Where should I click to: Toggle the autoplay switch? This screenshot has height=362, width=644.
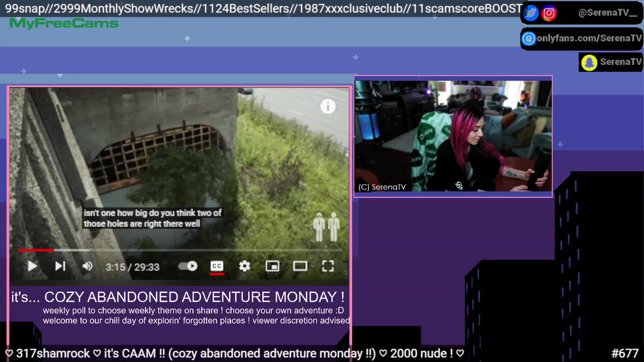pyautogui.click(x=188, y=266)
